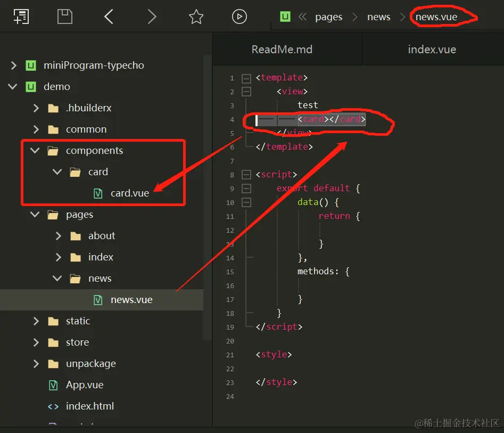Click the opening style tag on line 21
The image size is (504, 433).
coord(274,355)
